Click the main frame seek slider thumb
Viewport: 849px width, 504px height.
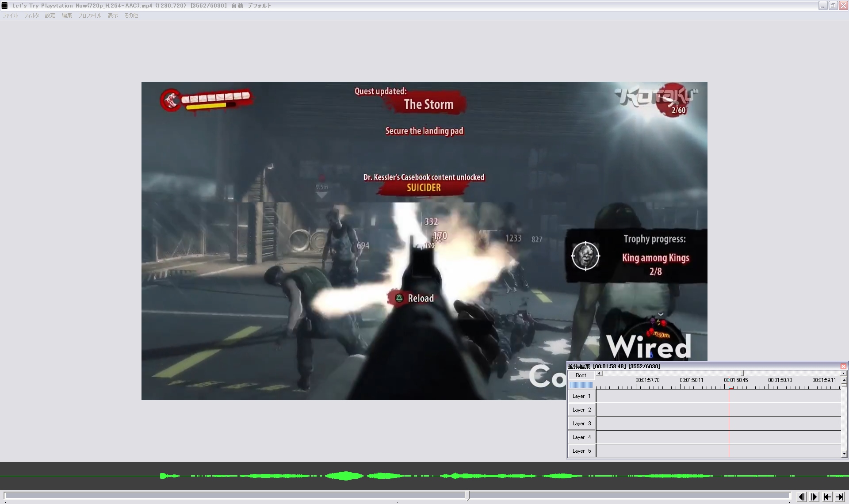pos(468,496)
